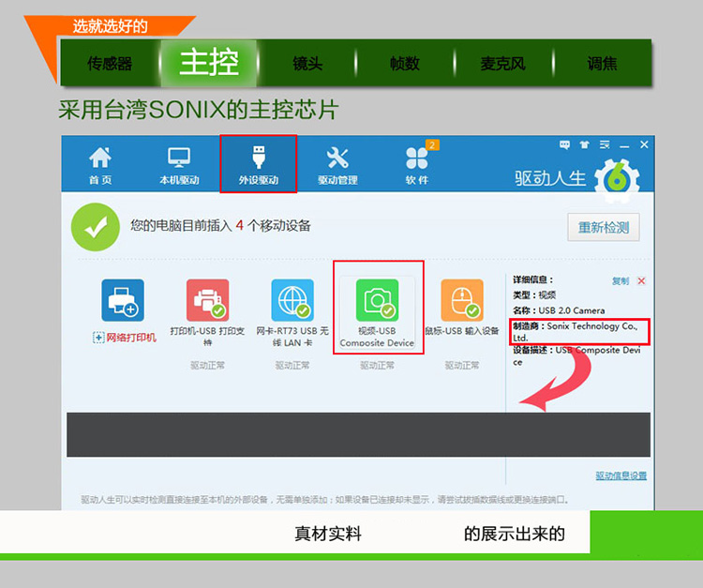Click the 鼠标-USB 输入设备 label

tap(462, 331)
